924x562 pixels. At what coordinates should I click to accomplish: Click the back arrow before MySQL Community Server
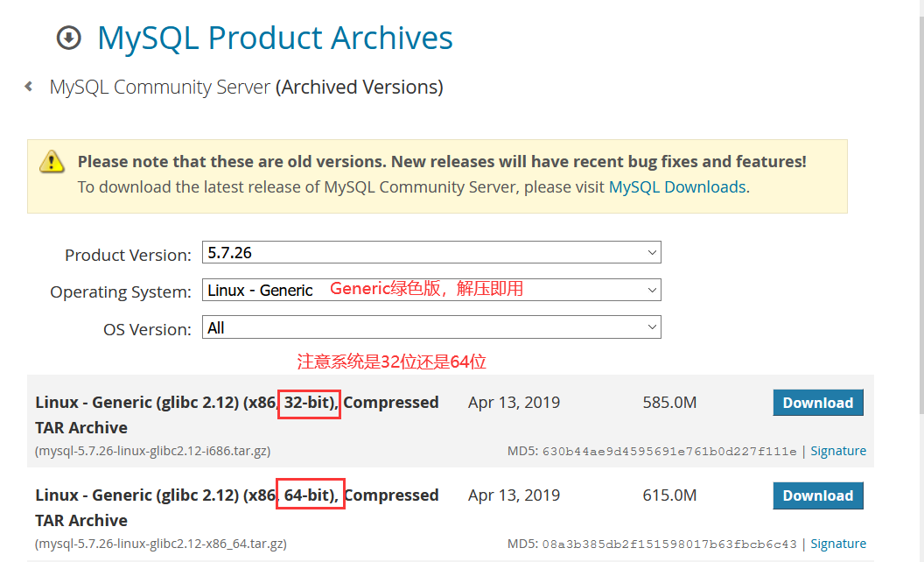(29, 87)
